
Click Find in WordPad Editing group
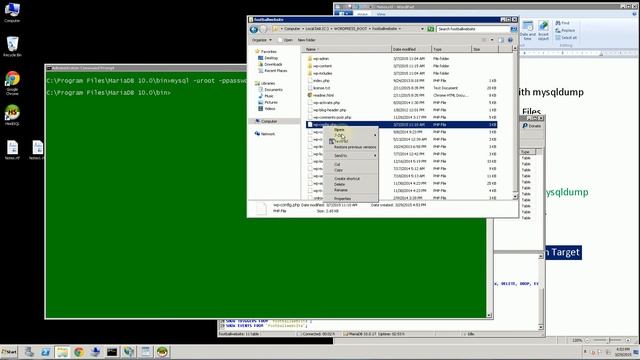pyautogui.click(x=562, y=23)
